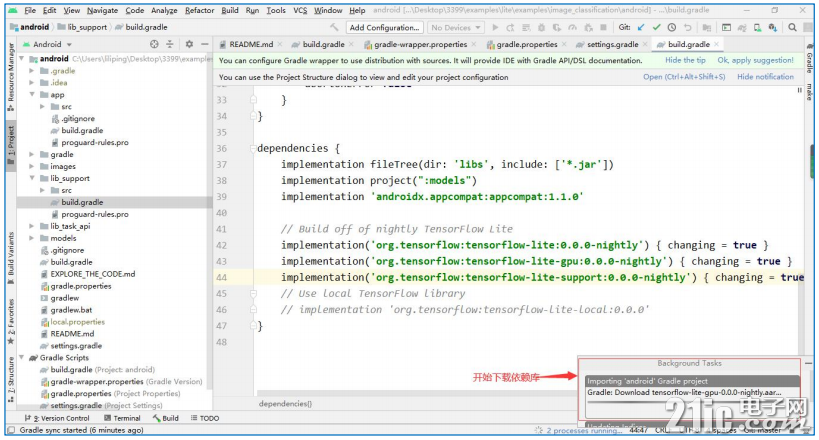Open the File menu
This screenshot has height=440, width=819.
30,10
